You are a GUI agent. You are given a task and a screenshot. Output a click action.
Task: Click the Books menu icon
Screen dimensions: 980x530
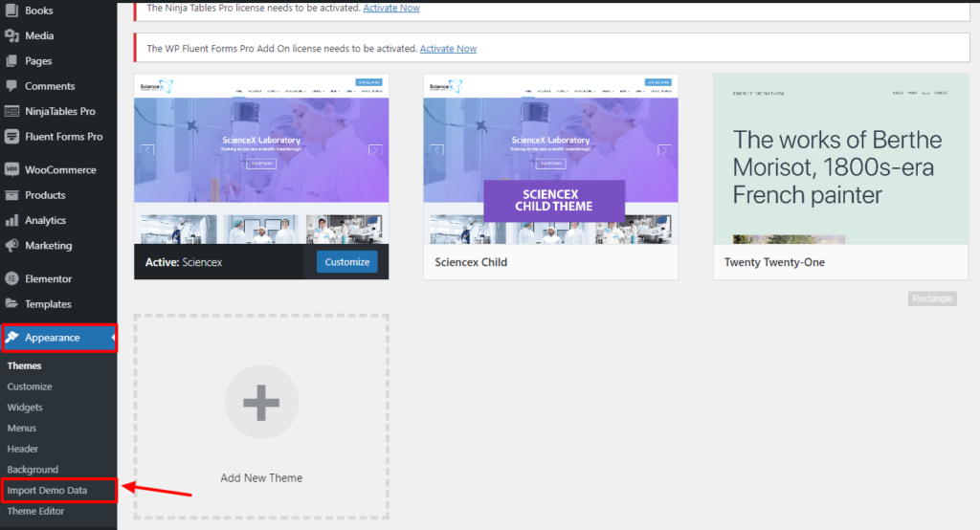coord(11,10)
